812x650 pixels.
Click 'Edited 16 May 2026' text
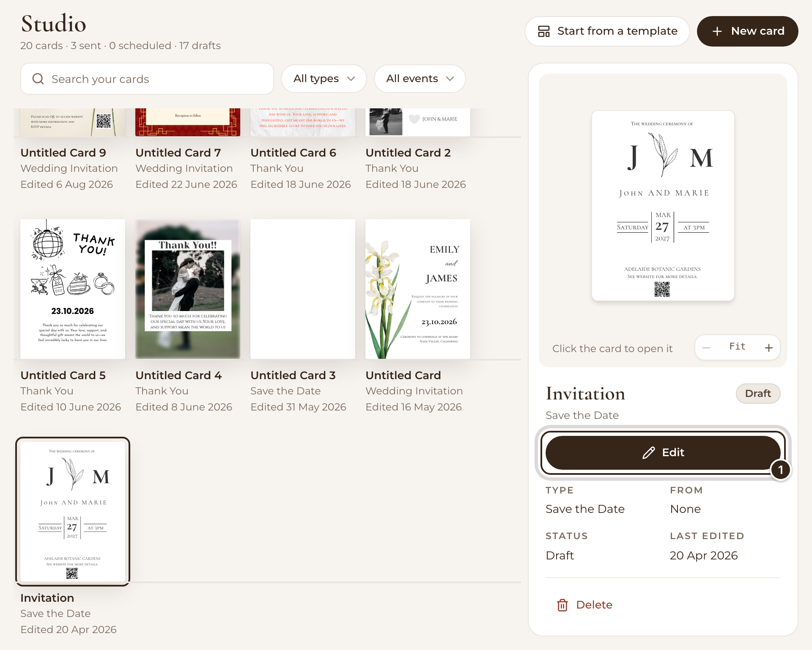[414, 407]
